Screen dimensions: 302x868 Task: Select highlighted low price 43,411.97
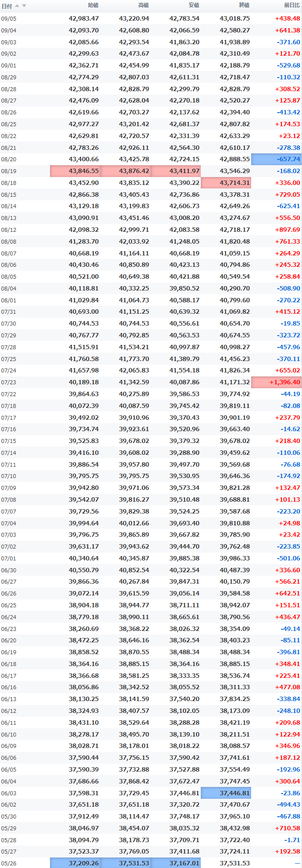[x=176, y=171]
